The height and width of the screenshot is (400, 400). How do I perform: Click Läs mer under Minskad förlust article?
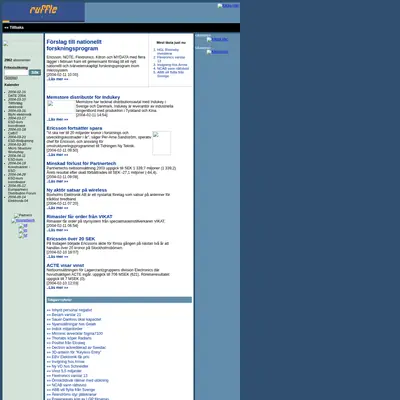(57, 181)
